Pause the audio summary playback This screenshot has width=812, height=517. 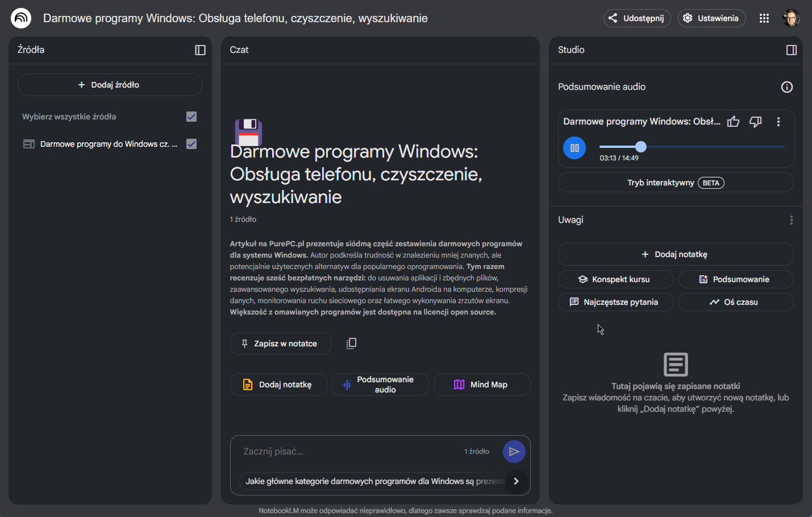click(574, 148)
